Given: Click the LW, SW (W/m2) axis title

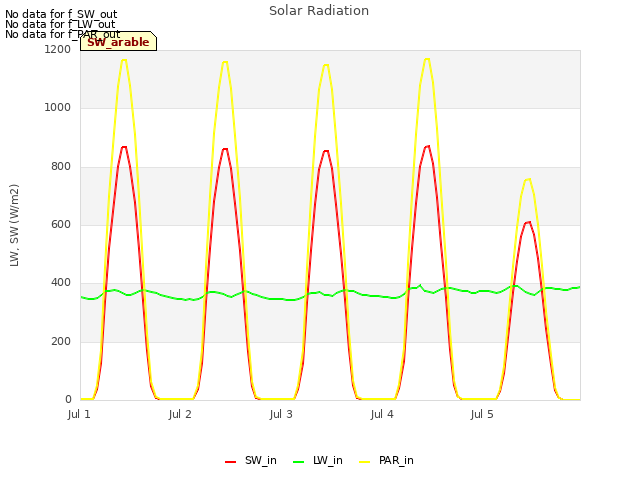Looking at the screenshot, I should click(x=14, y=225).
